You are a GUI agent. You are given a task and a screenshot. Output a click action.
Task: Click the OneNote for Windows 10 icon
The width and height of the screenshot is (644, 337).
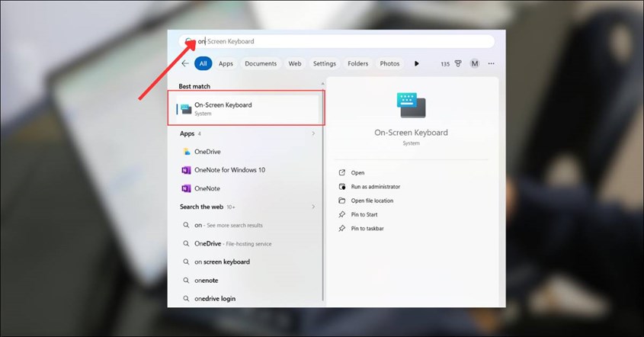tap(186, 170)
